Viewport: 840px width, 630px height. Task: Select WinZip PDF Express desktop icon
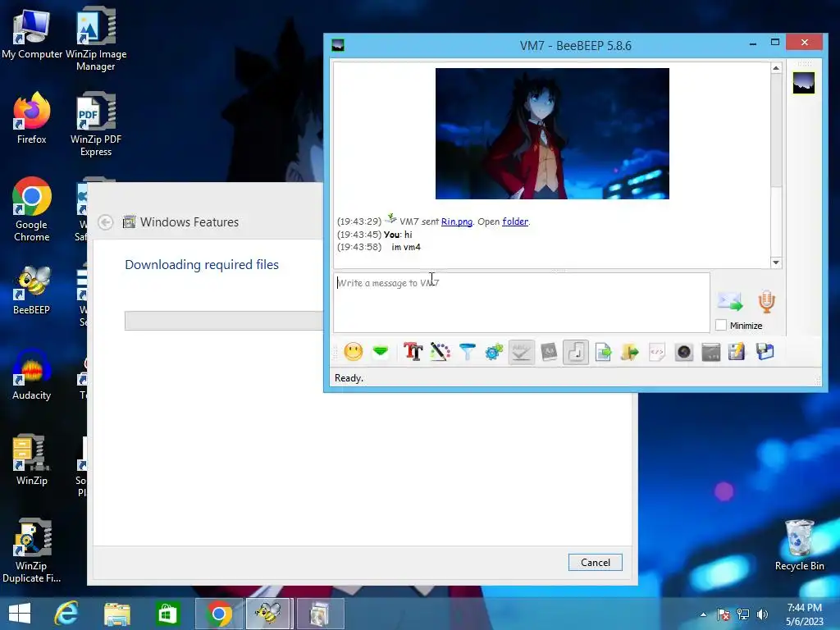coord(96,125)
